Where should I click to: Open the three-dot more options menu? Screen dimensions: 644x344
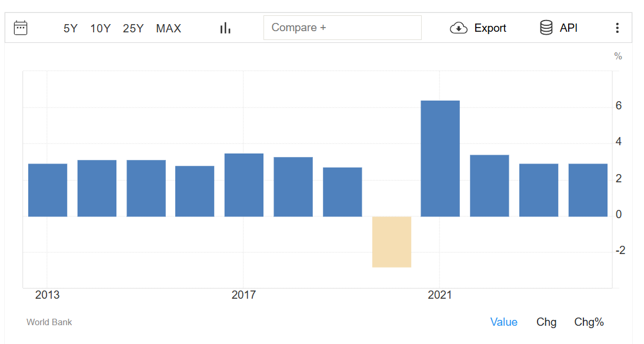click(617, 28)
